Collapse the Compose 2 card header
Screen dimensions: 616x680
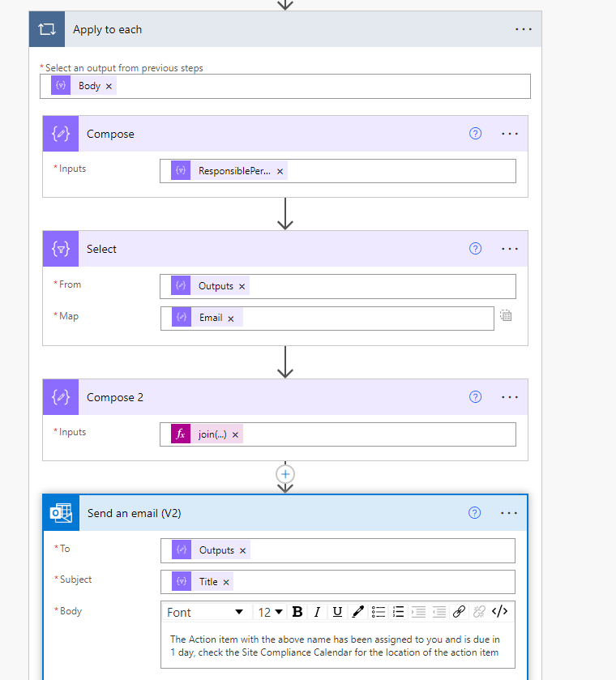pos(285,397)
